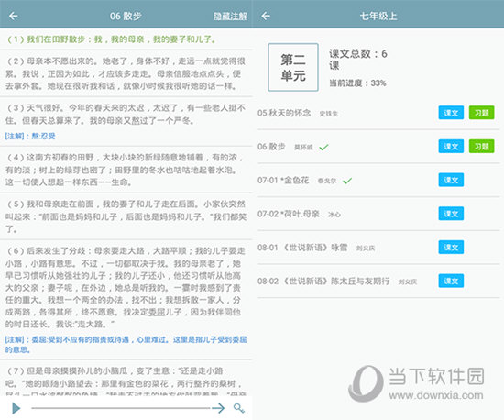Open 课文 for 06 散步

click(451, 147)
